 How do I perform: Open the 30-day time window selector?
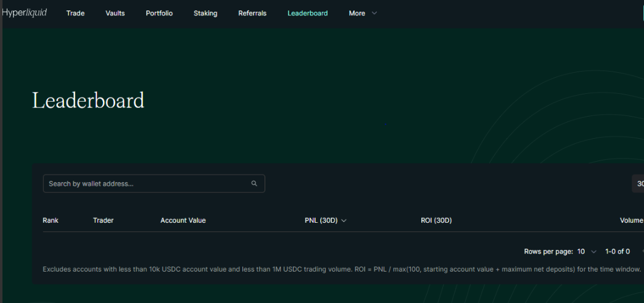(x=638, y=183)
